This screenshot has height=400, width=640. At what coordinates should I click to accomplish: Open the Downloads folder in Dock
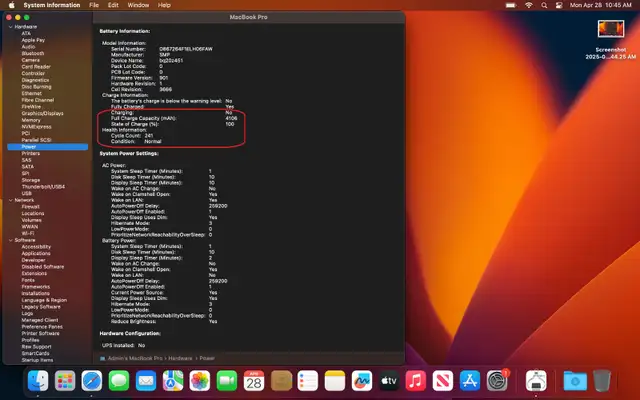[575, 381]
